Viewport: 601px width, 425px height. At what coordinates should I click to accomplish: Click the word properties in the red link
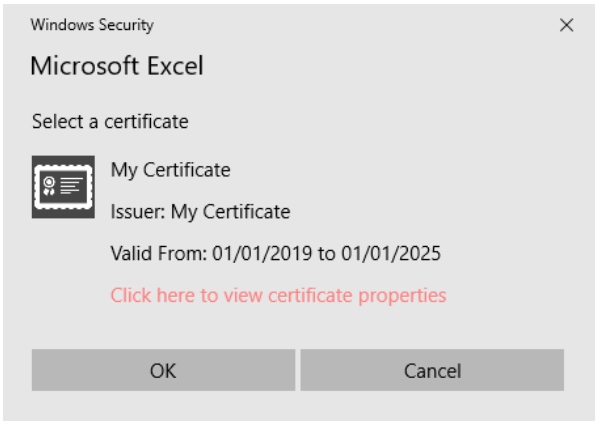[402, 296]
